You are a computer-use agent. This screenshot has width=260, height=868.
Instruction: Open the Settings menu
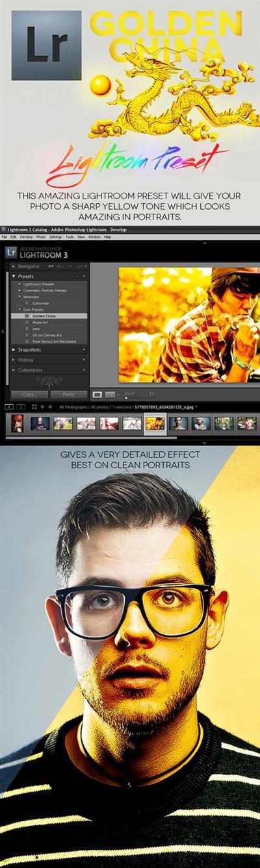coord(55,237)
